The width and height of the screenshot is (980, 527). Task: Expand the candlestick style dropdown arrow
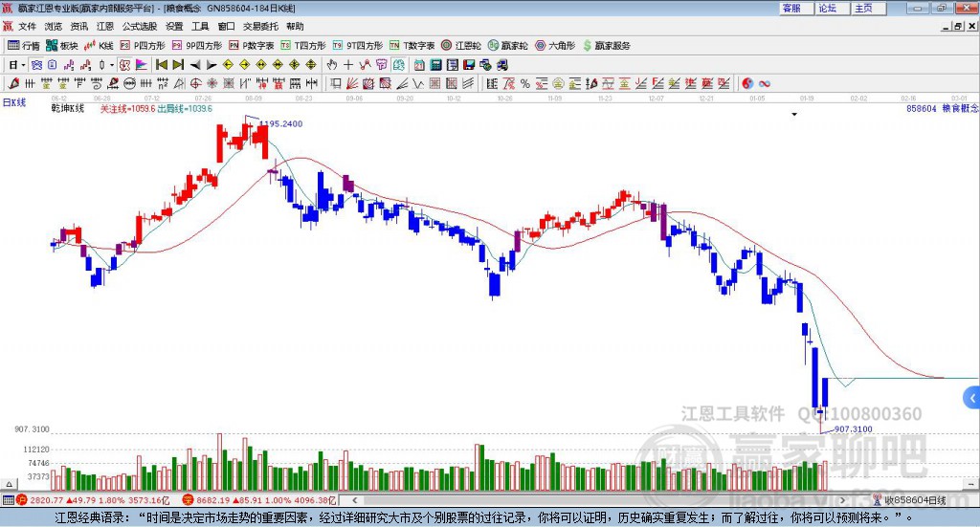[x=112, y=65]
